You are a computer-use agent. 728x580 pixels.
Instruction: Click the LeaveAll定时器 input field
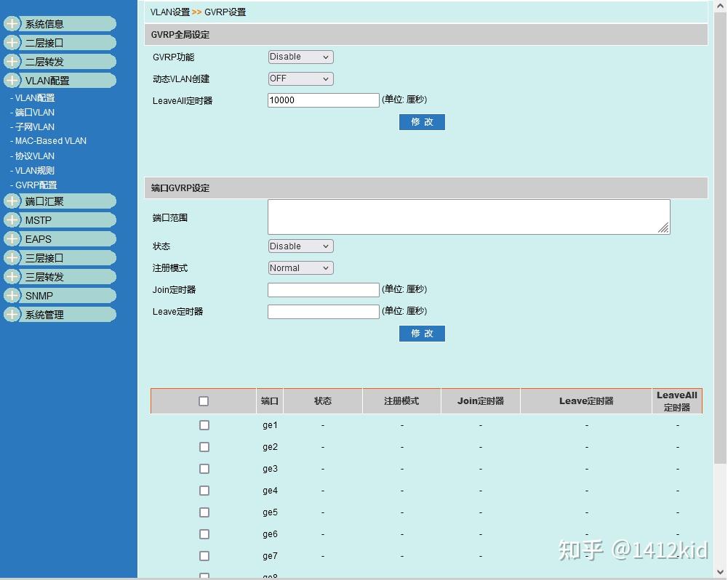coord(323,100)
